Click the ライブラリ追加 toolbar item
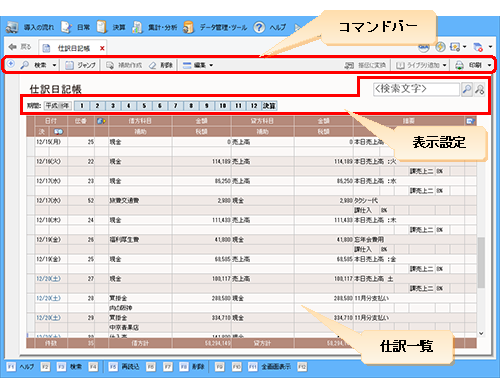Image resolution: width=500 pixels, height=378 pixels. click(421, 65)
